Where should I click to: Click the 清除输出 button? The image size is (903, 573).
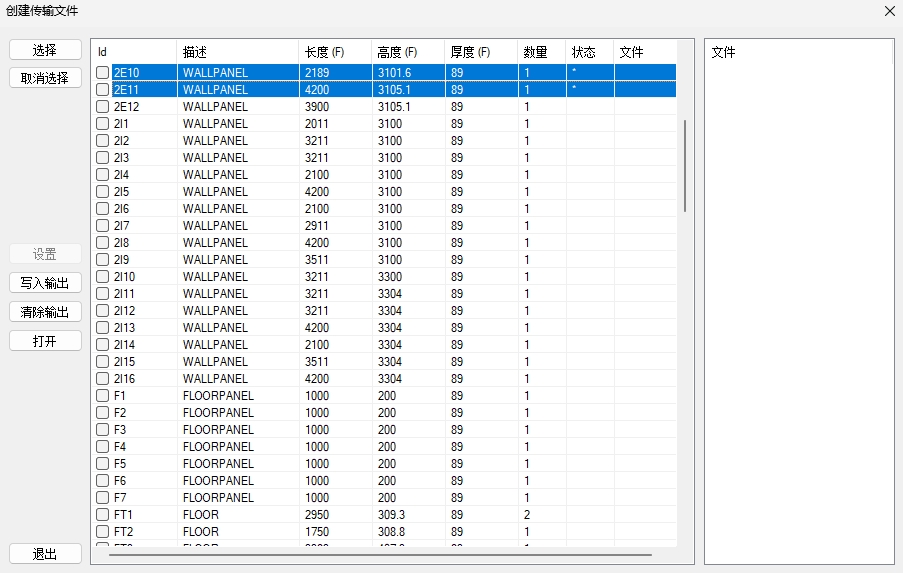pos(45,312)
